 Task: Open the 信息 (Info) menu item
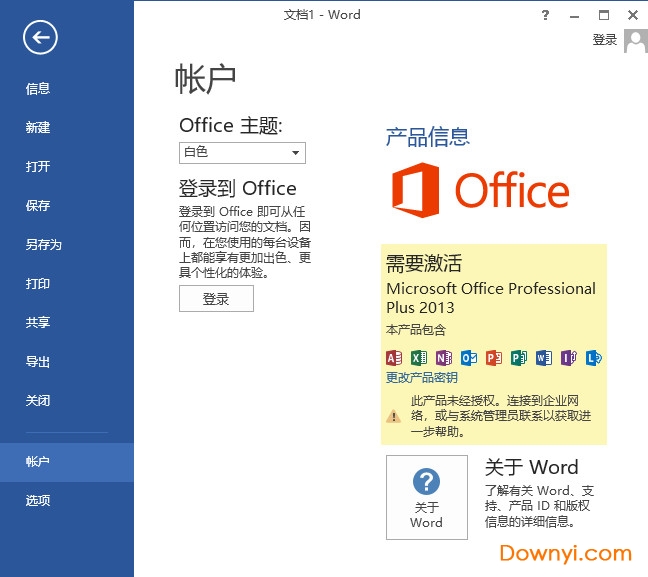click(38, 89)
